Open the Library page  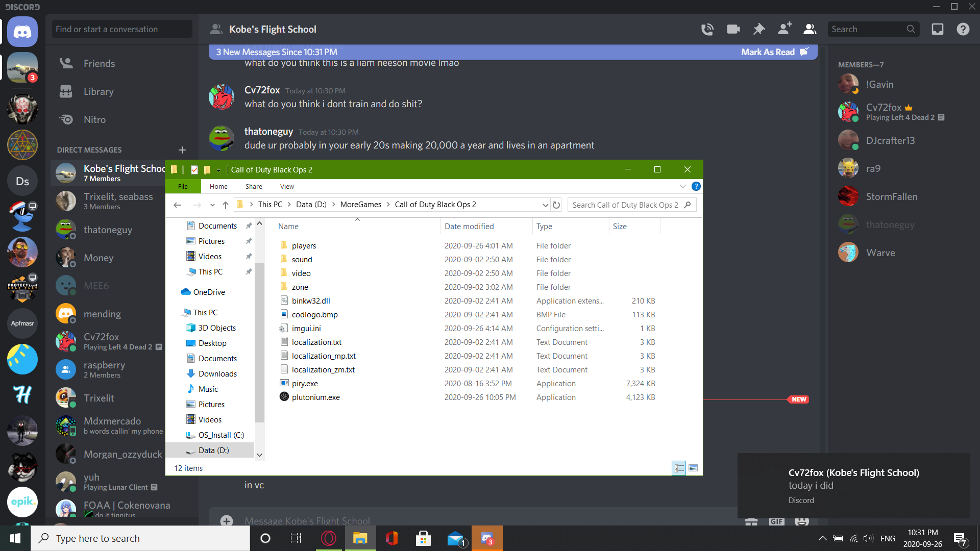[122, 91]
